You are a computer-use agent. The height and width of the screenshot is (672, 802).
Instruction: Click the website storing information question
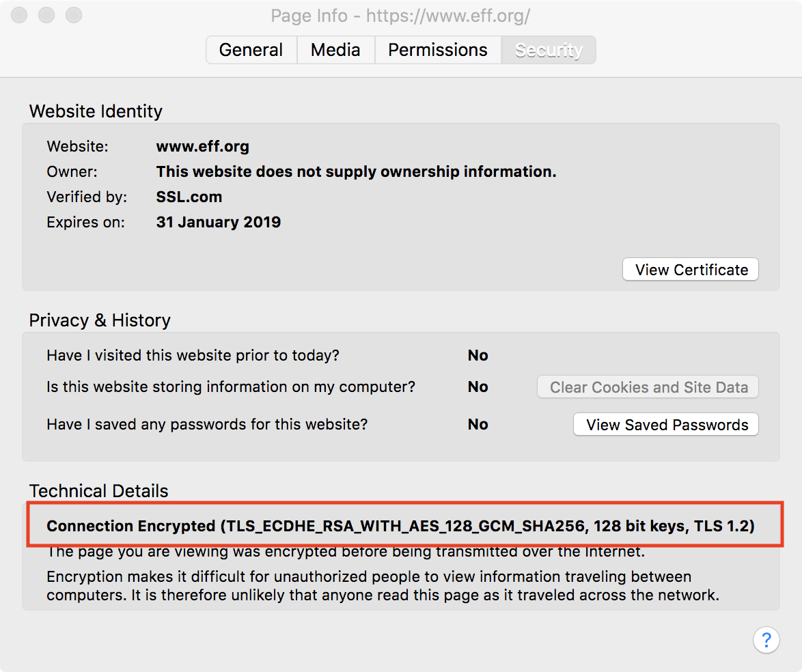pos(231,387)
